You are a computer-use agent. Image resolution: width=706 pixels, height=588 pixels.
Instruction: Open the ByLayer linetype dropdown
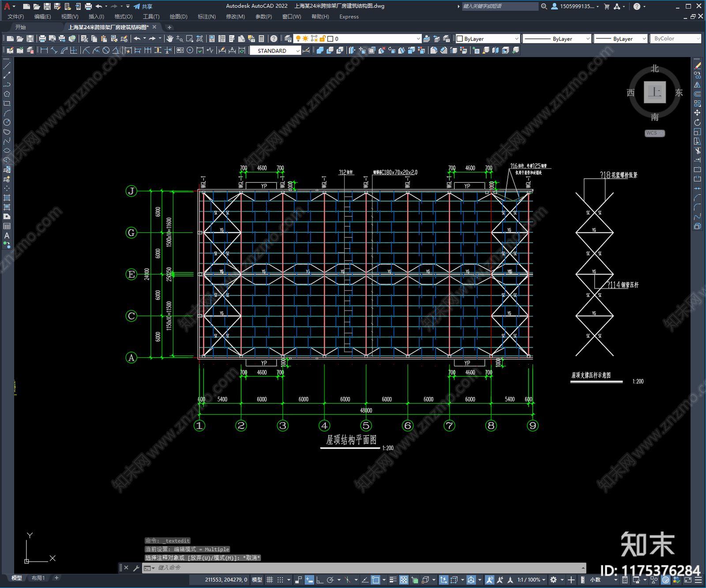[557, 39]
